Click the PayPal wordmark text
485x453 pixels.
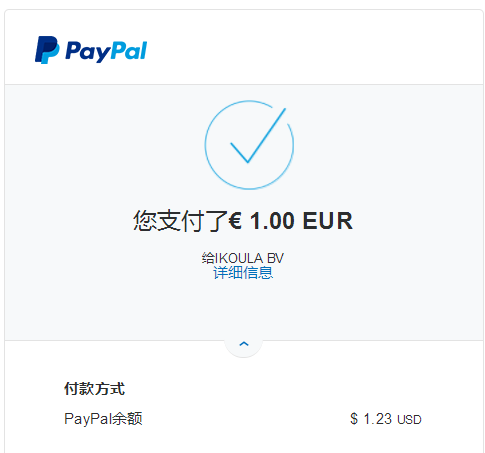(x=106, y=51)
